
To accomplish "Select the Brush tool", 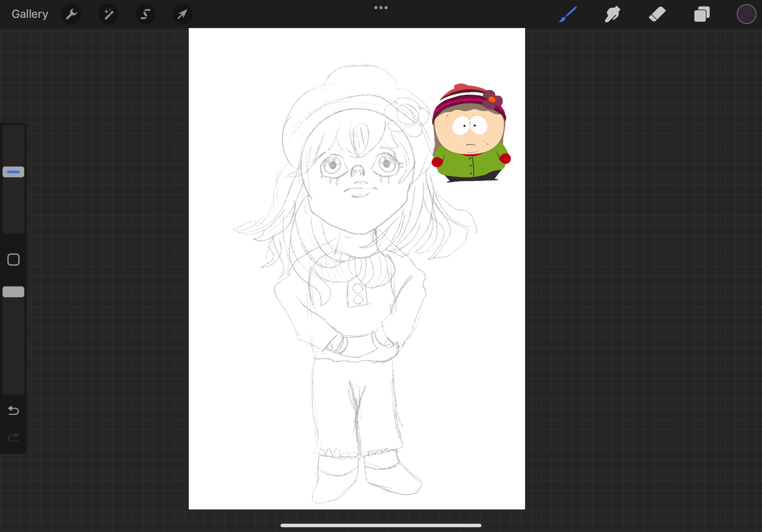I will click(568, 14).
